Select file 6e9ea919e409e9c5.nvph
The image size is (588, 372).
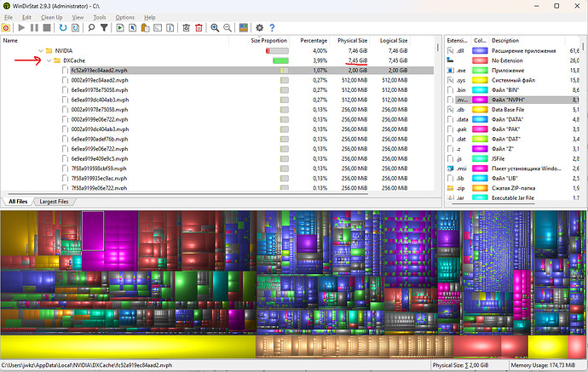[x=100, y=159]
